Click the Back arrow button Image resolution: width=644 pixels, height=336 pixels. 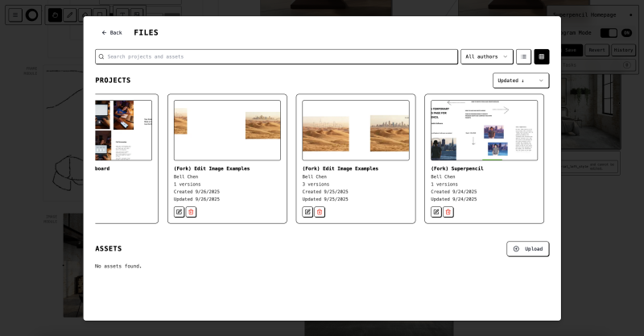112,33
